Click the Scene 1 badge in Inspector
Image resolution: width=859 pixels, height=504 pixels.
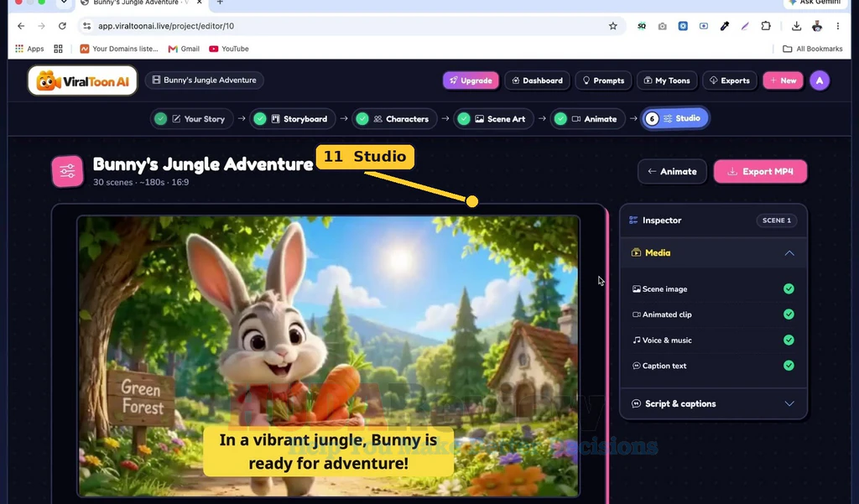point(776,221)
